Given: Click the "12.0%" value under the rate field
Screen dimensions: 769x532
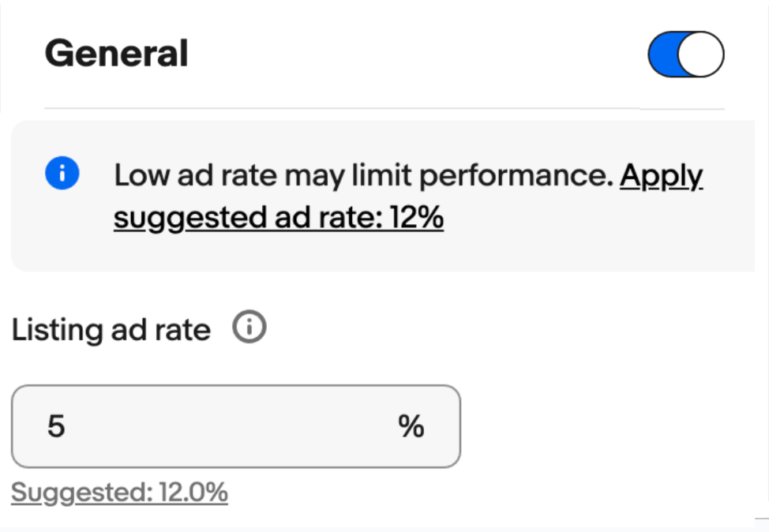Looking at the screenshot, I should tap(193, 493).
